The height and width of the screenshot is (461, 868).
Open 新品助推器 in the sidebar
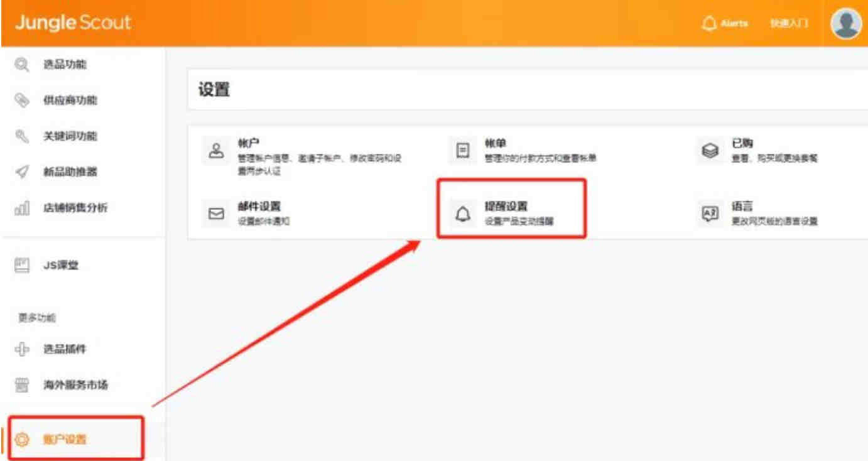click(x=70, y=172)
